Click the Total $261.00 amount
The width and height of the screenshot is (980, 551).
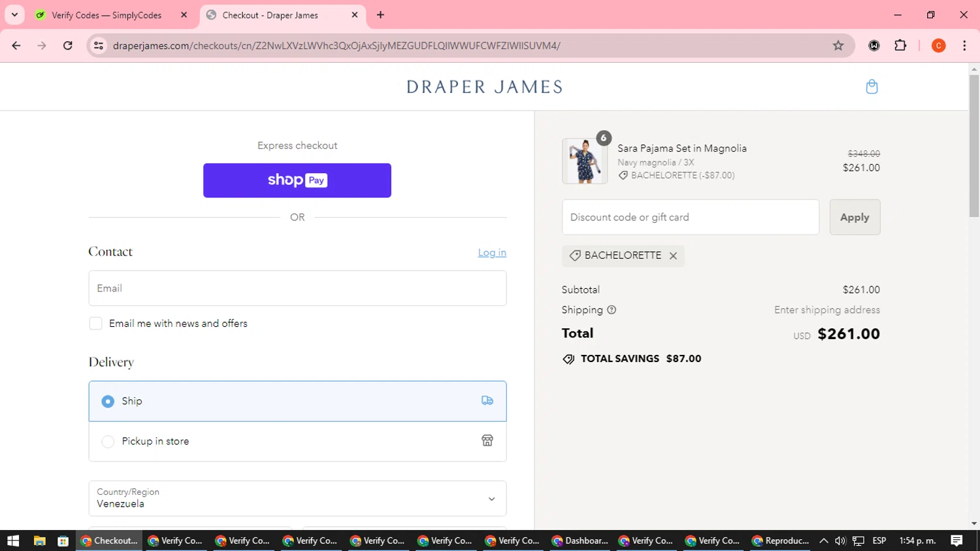point(849,334)
